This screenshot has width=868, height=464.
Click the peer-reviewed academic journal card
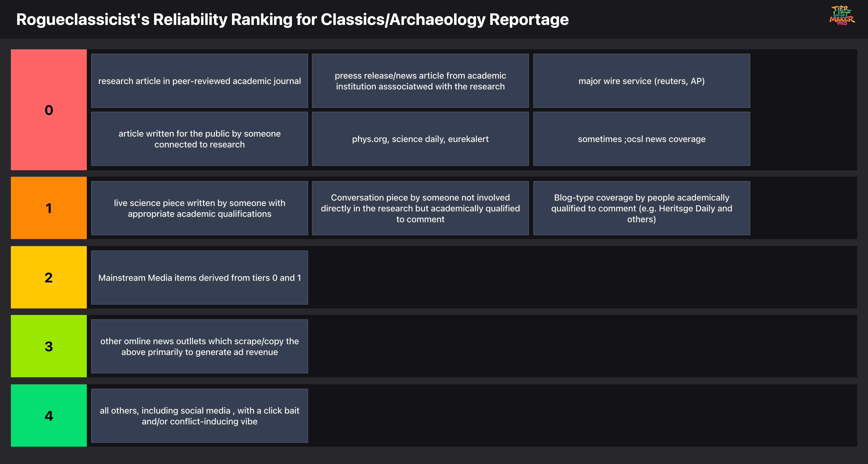tap(199, 81)
